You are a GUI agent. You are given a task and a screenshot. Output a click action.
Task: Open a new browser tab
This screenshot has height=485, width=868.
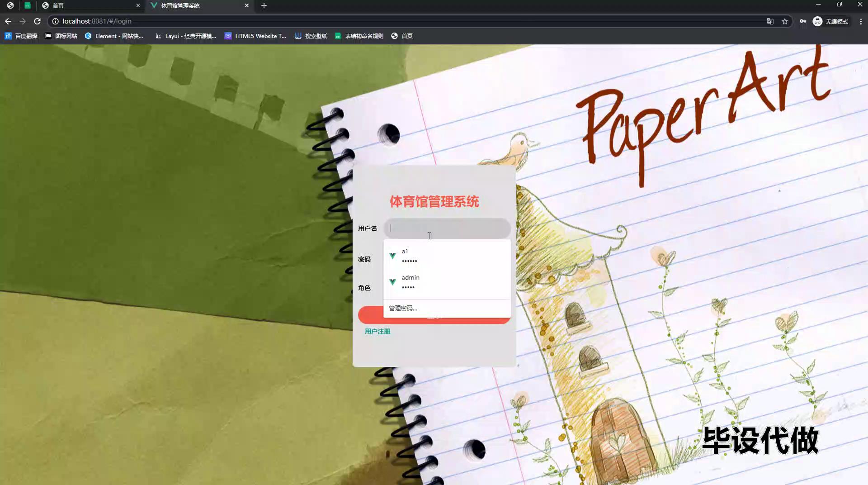(x=264, y=5)
